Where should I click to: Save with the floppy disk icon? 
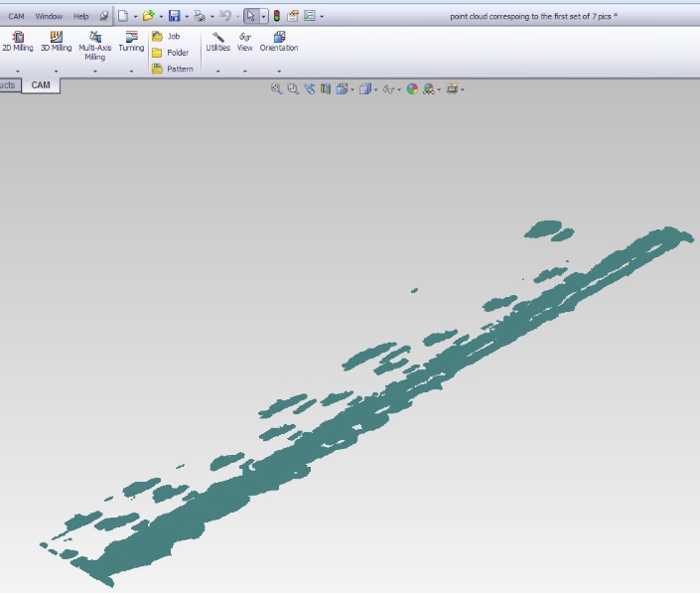pos(174,16)
